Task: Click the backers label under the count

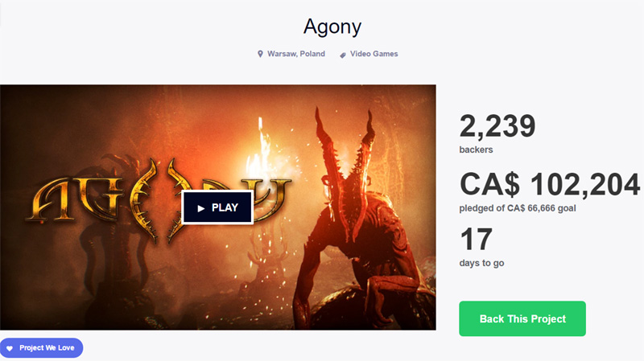Action: coord(476,150)
